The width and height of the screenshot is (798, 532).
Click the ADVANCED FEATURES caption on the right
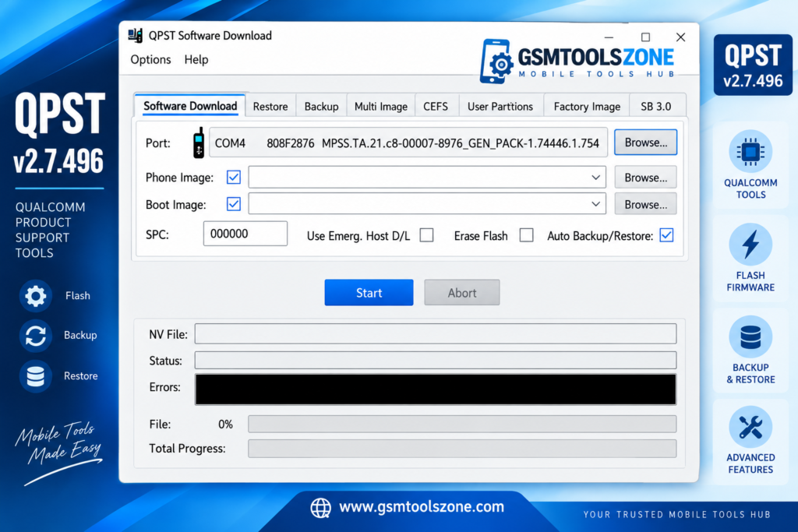coord(750,463)
